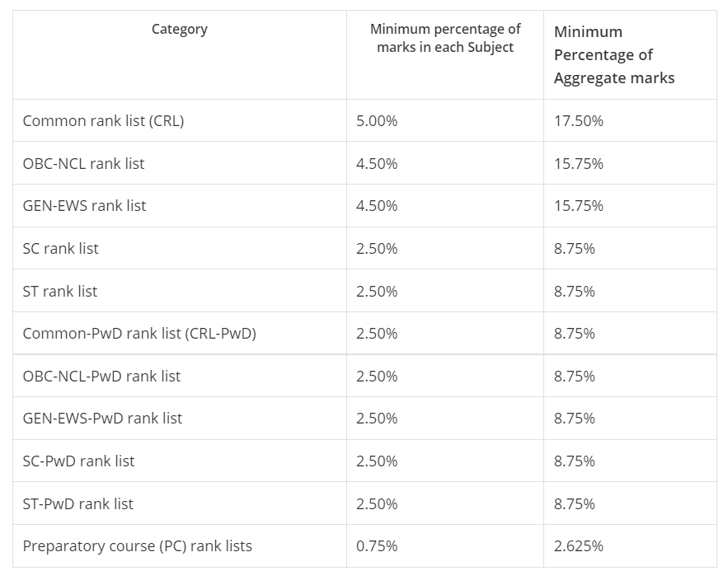Screen dimensions: 728x585
Task: Click the 15.75% value in OBC-NCL row
Action: [579, 164]
